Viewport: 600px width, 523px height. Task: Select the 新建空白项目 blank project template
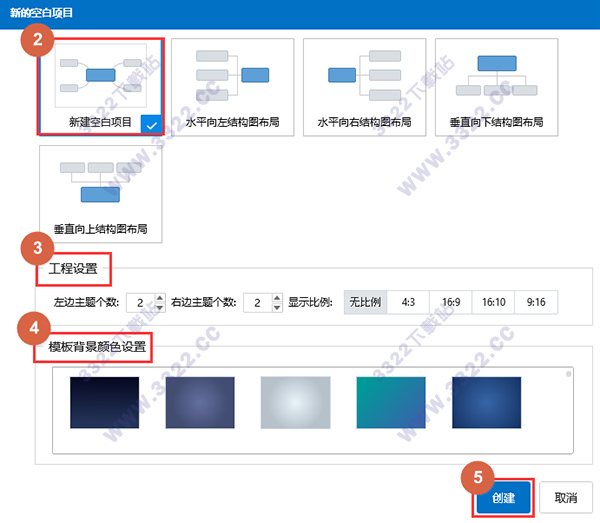(x=101, y=86)
